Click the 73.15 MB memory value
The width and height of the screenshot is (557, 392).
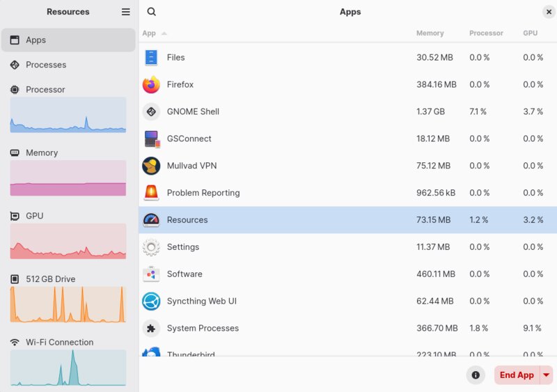click(x=433, y=220)
